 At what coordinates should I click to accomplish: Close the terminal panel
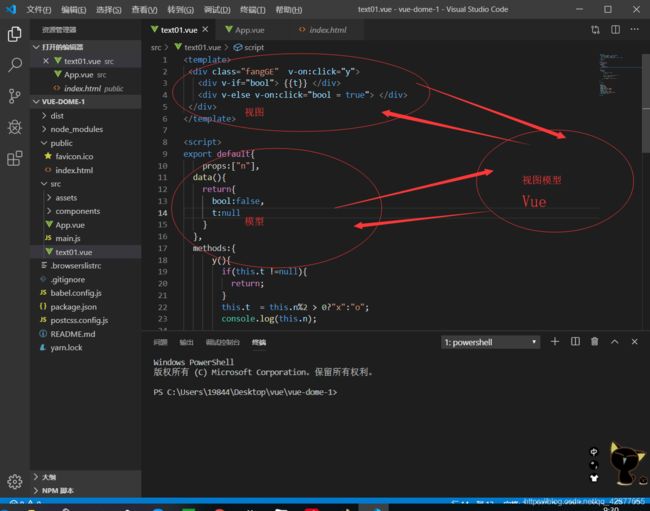tap(634, 341)
